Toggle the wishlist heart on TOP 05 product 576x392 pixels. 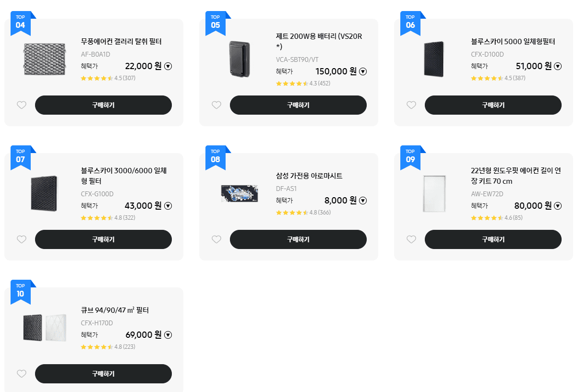(x=216, y=105)
